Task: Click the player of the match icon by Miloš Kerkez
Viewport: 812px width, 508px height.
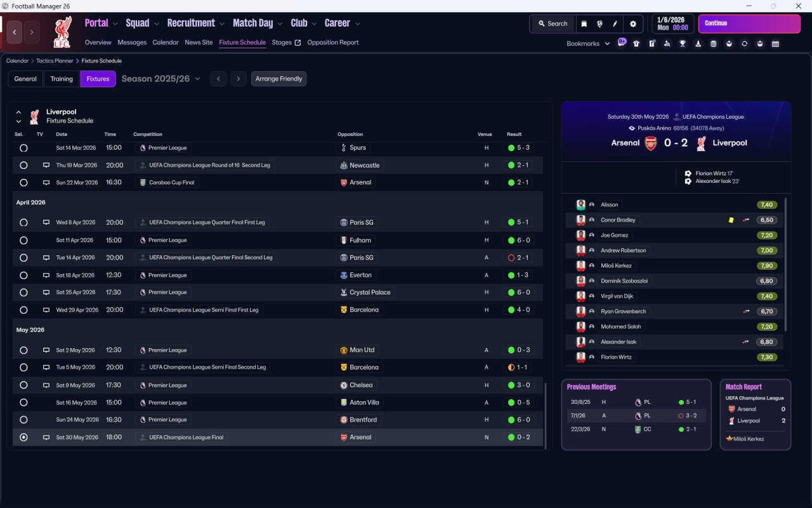Action: pyautogui.click(x=730, y=439)
